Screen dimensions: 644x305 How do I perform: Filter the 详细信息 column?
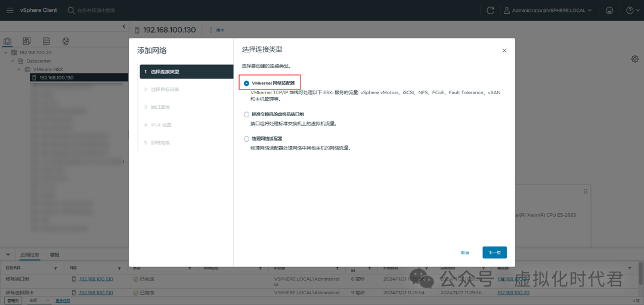click(261, 268)
